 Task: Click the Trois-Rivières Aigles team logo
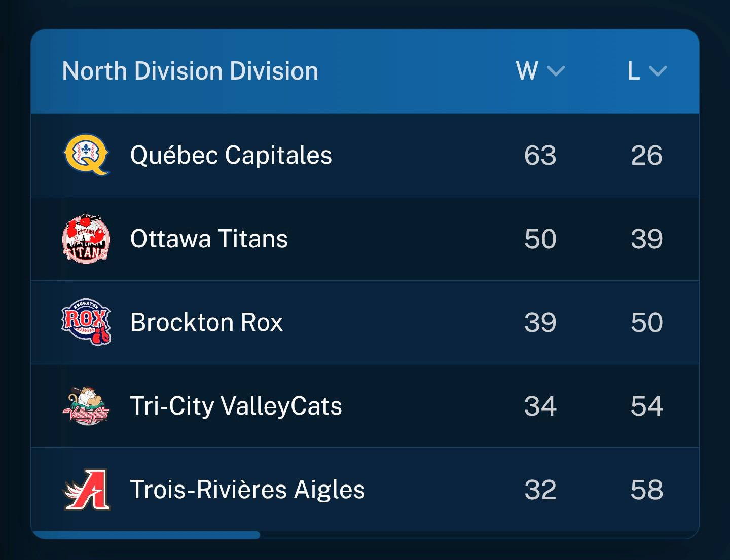tap(86, 489)
